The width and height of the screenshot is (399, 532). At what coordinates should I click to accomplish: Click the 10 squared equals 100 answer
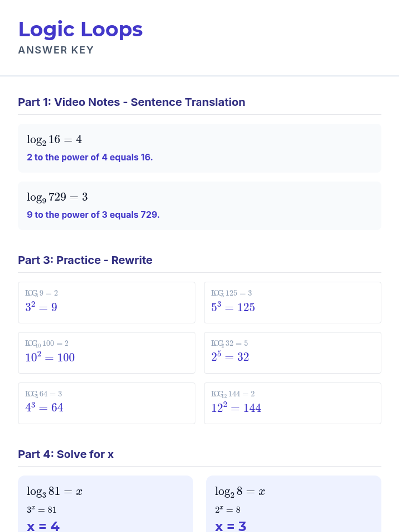50,357
